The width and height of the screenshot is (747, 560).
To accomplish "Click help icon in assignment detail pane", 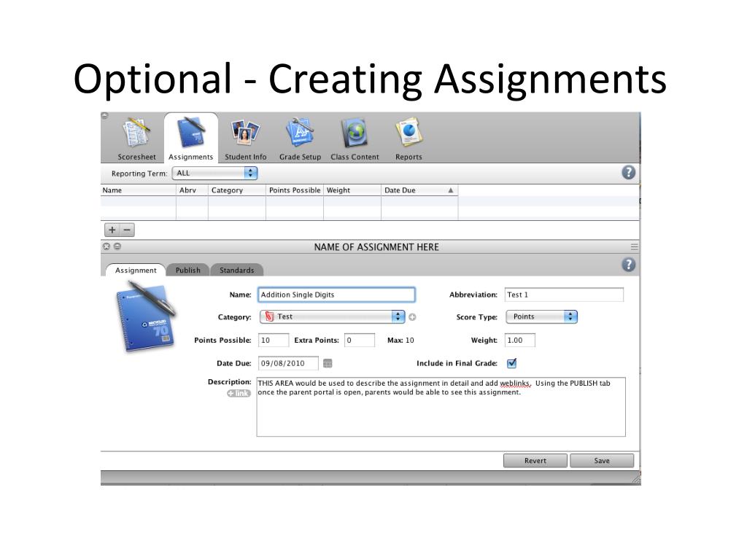I will tap(628, 265).
